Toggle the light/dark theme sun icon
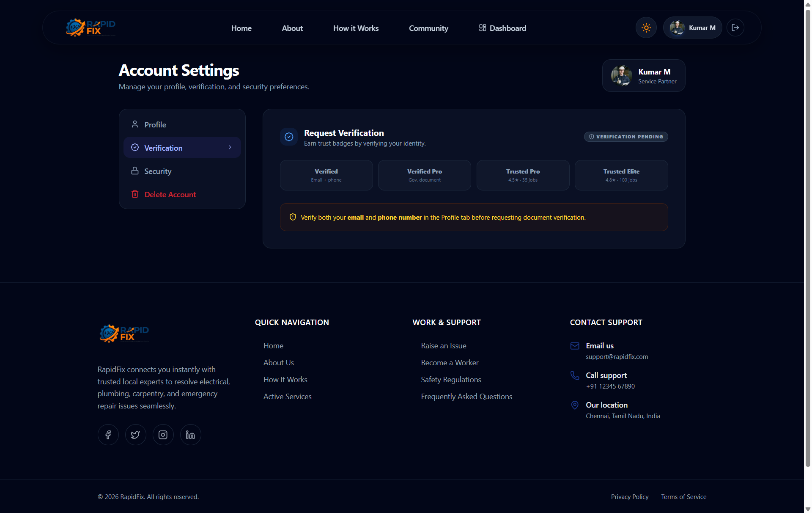The image size is (812, 513). point(646,28)
